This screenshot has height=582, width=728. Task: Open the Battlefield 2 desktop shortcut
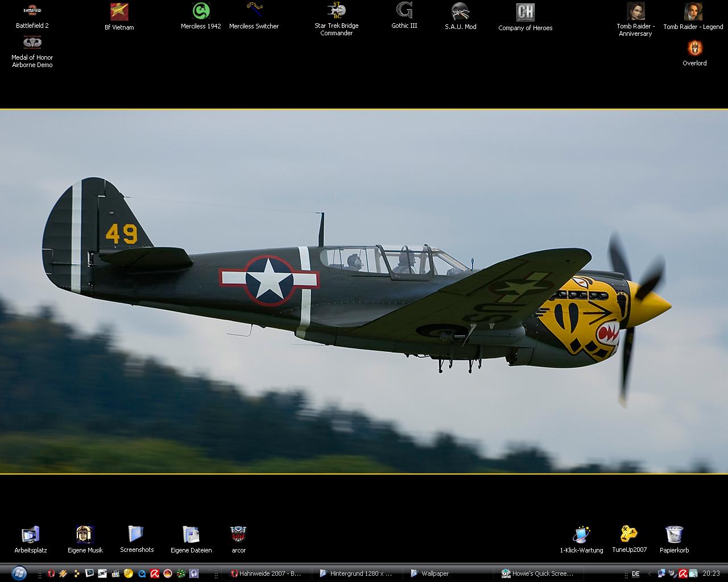[x=32, y=11]
